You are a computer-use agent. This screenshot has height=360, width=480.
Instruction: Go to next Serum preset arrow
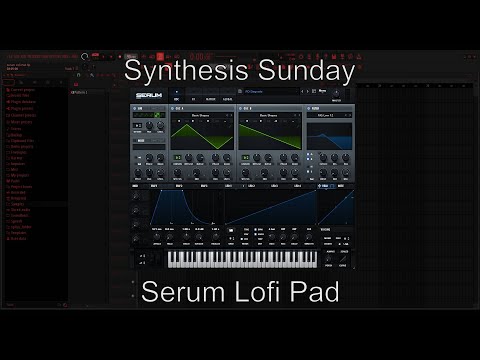click(308, 91)
